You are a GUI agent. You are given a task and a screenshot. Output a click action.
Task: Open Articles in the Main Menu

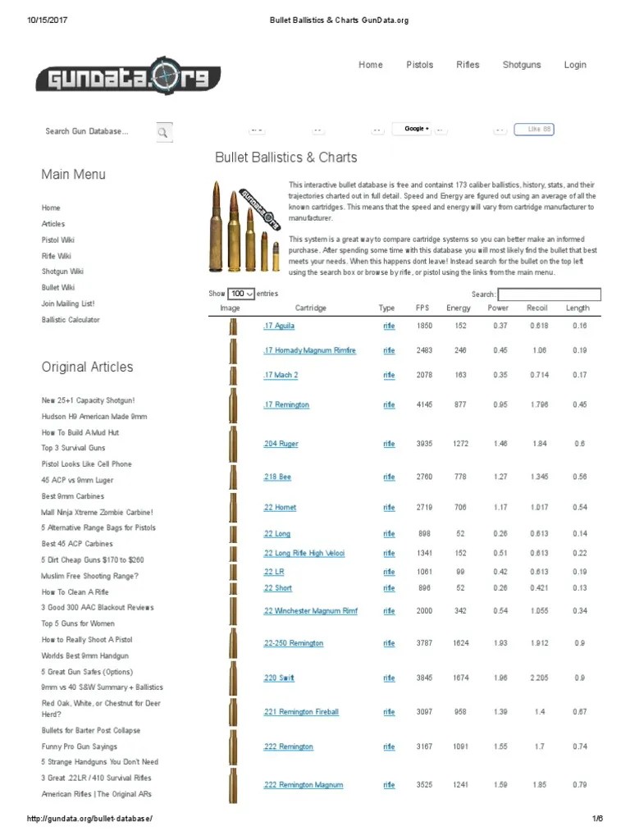(x=53, y=224)
